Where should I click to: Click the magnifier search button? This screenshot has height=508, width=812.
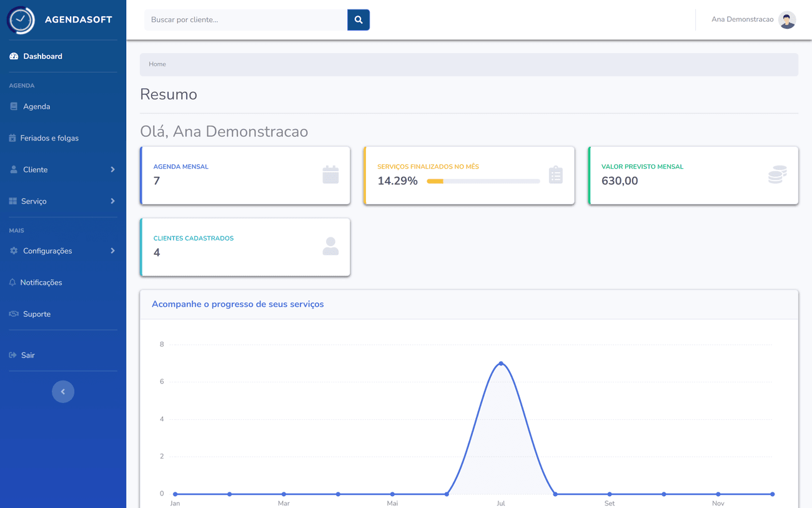[x=359, y=20]
